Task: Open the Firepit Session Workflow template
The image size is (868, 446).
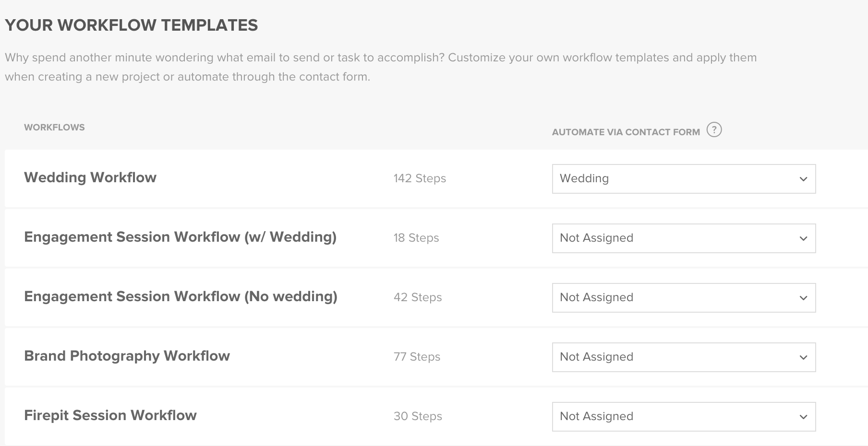Action: tap(110, 415)
